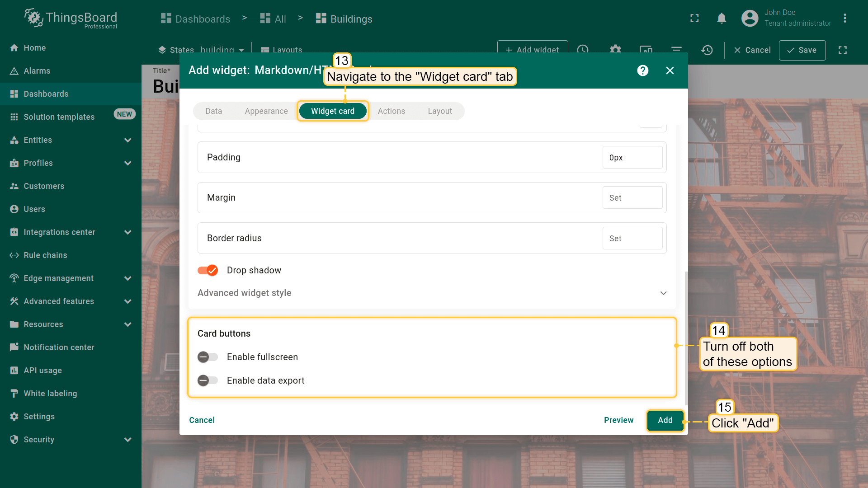Click the notifications bell icon
868x488 pixels.
click(x=722, y=19)
